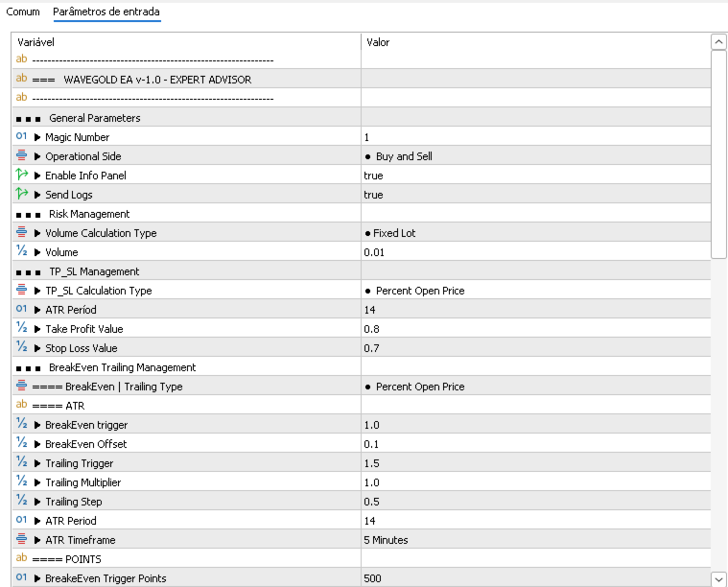This screenshot has width=728, height=587.
Task: Switch to the Comum tab
Action: pos(23,12)
